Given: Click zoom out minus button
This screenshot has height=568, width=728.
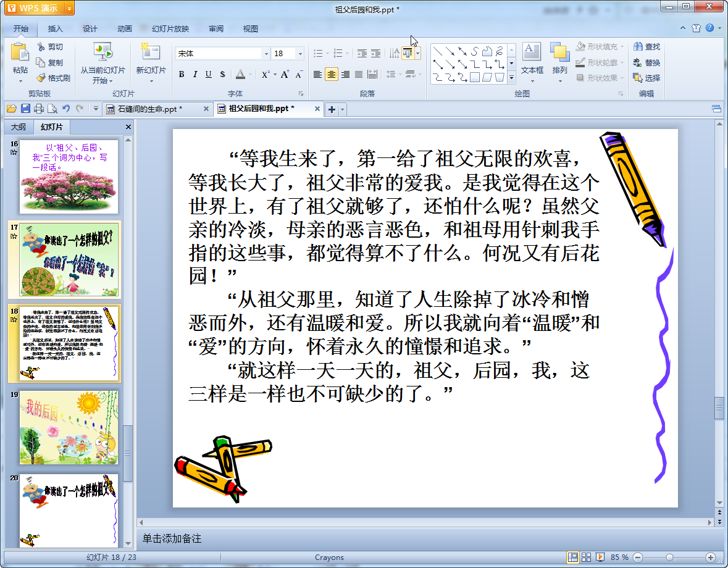Looking at the screenshot, I should click(x=638, y=558).
